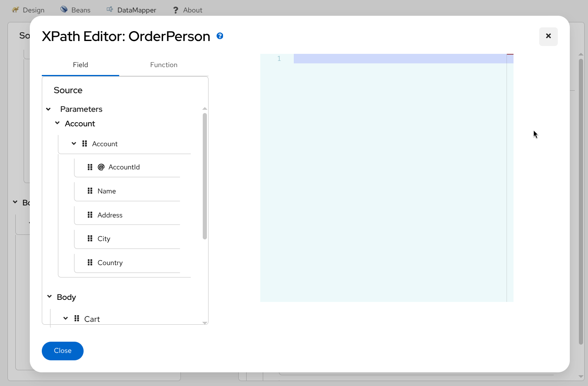This screenshot has height=386, width=588.
Task: Collapse the Cart node chevron
Action: 65,318
